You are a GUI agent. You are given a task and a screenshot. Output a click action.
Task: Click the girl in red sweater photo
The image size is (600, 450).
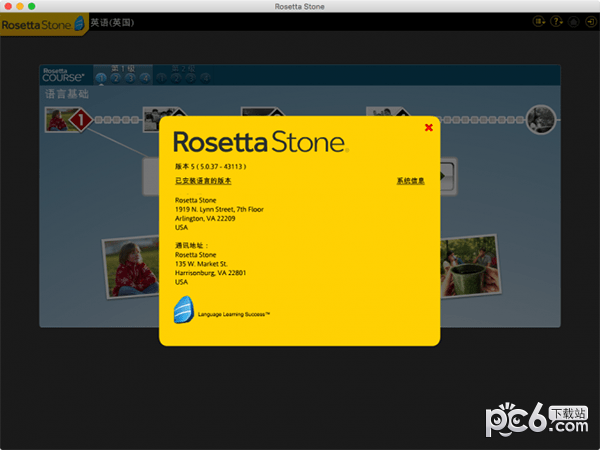pyautogui.click(x=131, y=267)
